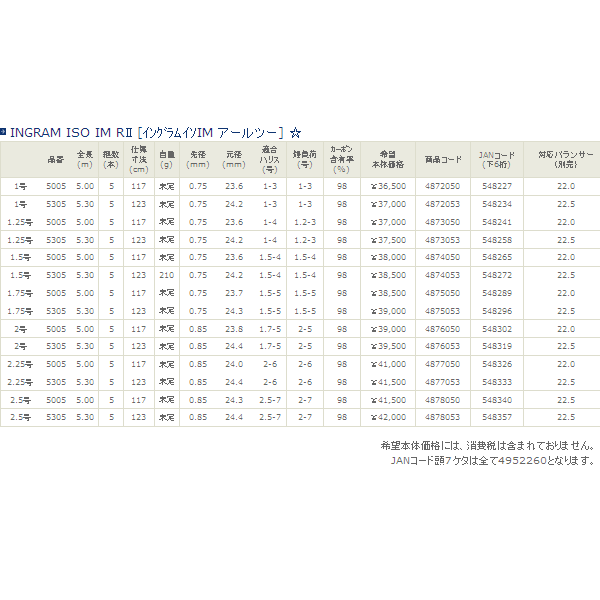The width and height of the screenshot is (600, 600).
Task: Click JAN code 548296
Action: pos(497,311)
